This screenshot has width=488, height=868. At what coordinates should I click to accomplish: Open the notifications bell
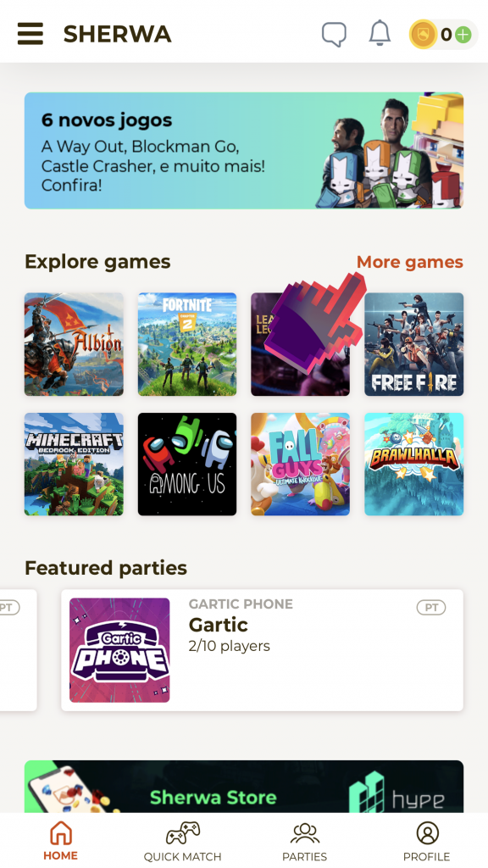tap(380, 33)
